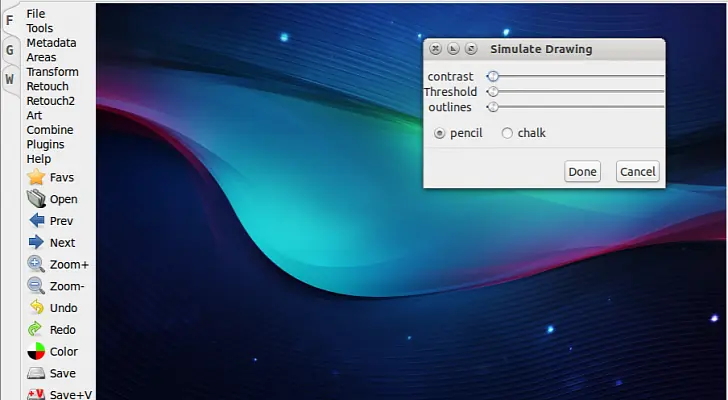Switch to the G tab
The height and width of the screenshot is (400, 728).
coord(9,50)
